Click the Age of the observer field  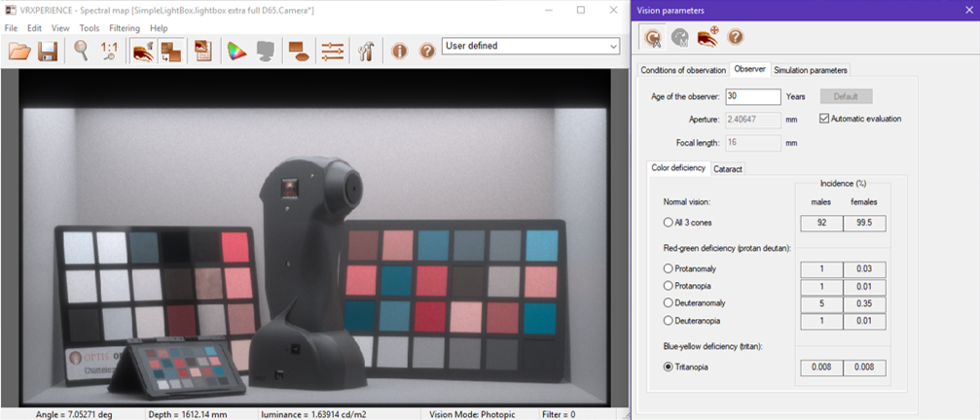coord(752,96)
